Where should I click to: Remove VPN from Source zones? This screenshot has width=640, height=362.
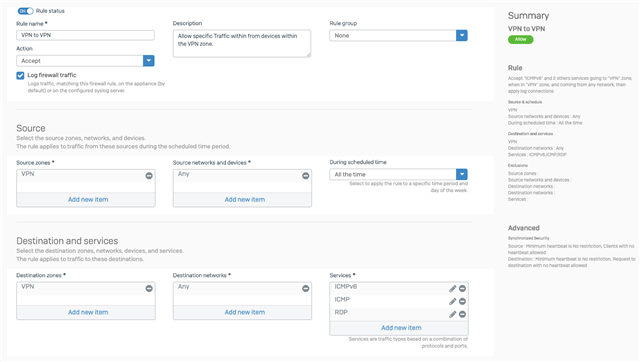(x=149, y=175)
